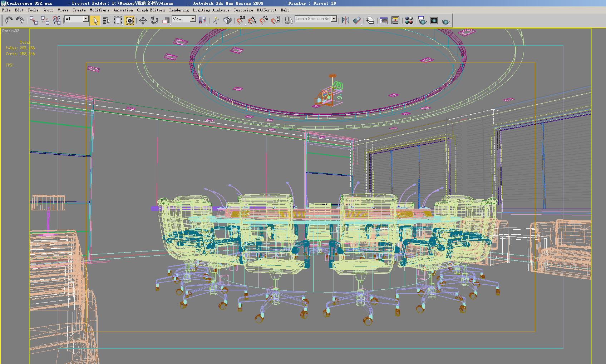Click the Create Selection Set field
This screenshot has width=606, height=364.
(x=313, y=19)
